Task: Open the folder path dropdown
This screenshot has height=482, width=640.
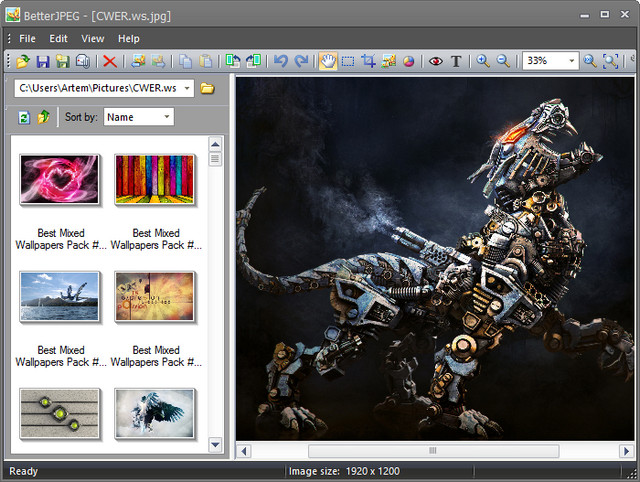Action: (187, 88)
